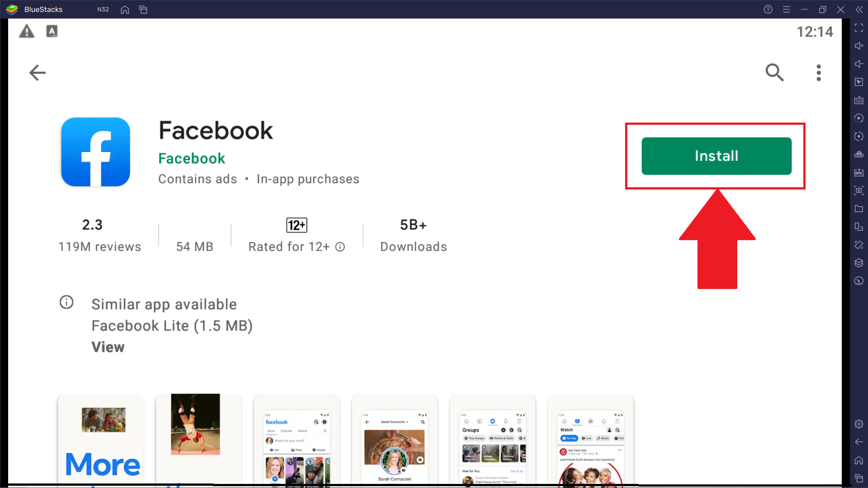Click the Facebook app icon
The image size is (868, 488).
pos(95,152)
